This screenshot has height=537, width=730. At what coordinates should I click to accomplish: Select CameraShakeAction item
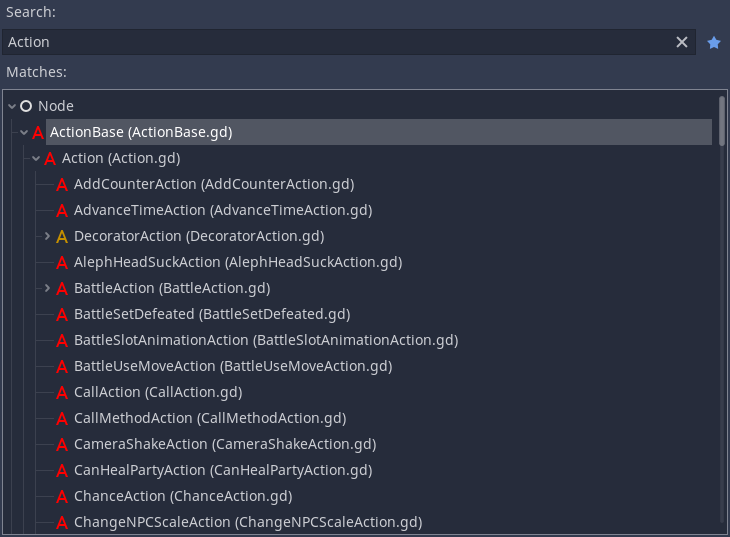coord(225,444)
